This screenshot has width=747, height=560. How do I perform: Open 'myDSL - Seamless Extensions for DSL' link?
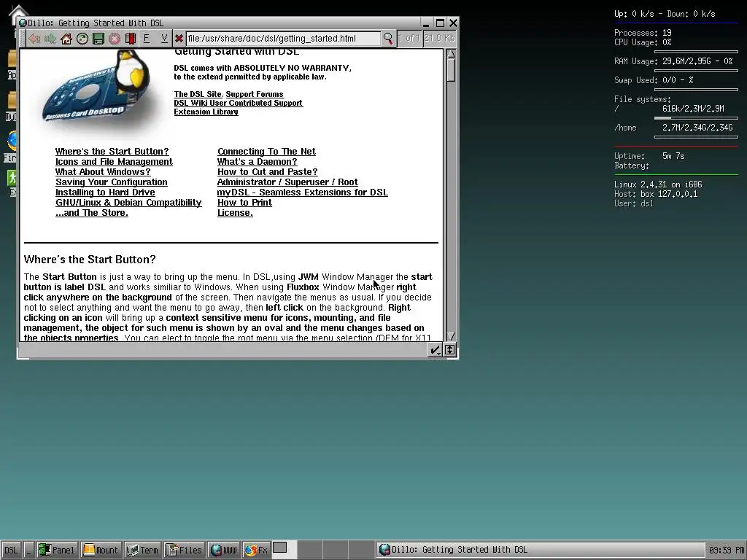[303, 192]
